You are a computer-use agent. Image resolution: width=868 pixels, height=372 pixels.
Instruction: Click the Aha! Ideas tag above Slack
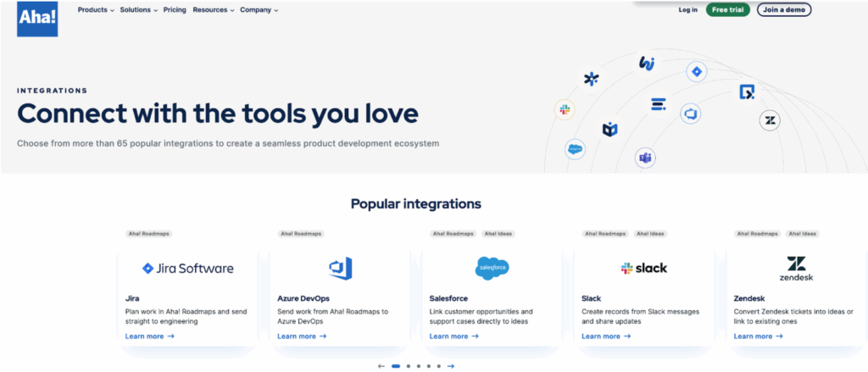click(x=650, y=234)
